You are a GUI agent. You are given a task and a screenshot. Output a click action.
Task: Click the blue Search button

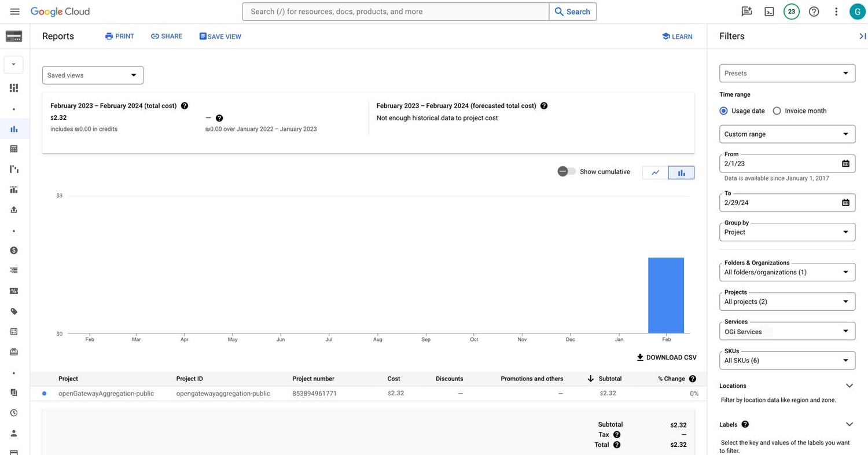click(x=572, y=12)
